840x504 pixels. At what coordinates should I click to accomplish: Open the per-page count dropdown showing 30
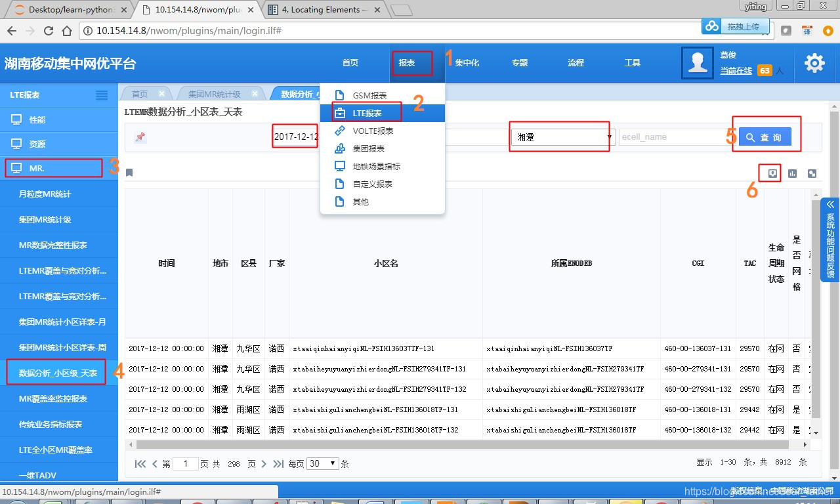point(323,463)
